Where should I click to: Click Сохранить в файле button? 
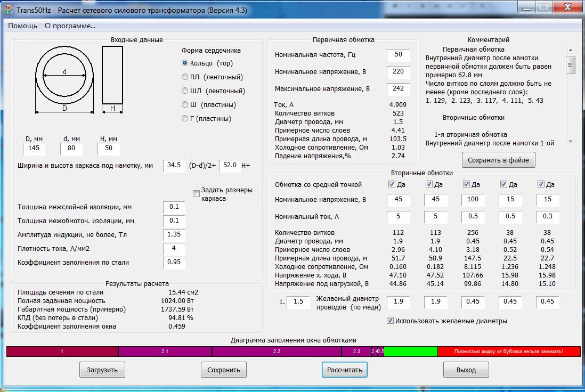pyautogui.click(x=499, y=160)
